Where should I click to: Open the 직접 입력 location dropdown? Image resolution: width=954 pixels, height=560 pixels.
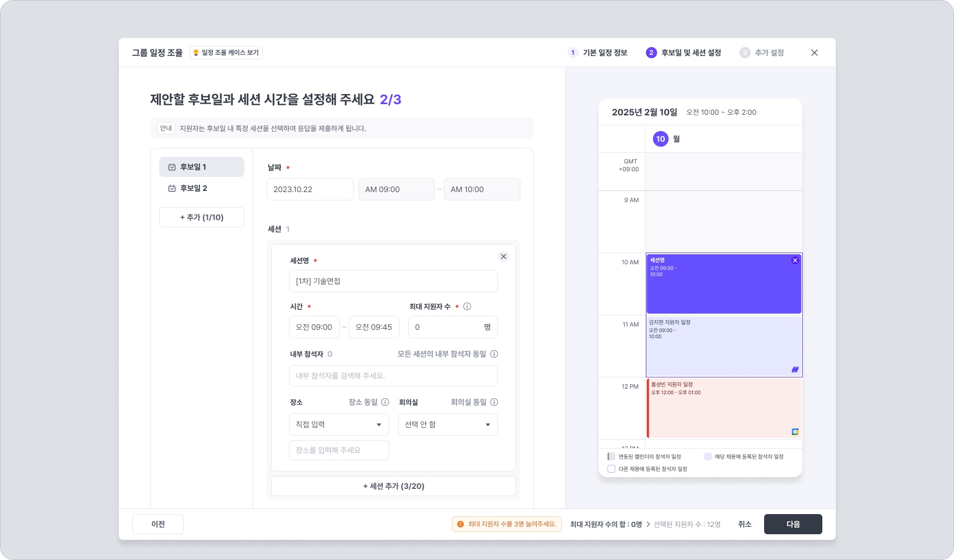pyautogui.click(x=339, y=424)
